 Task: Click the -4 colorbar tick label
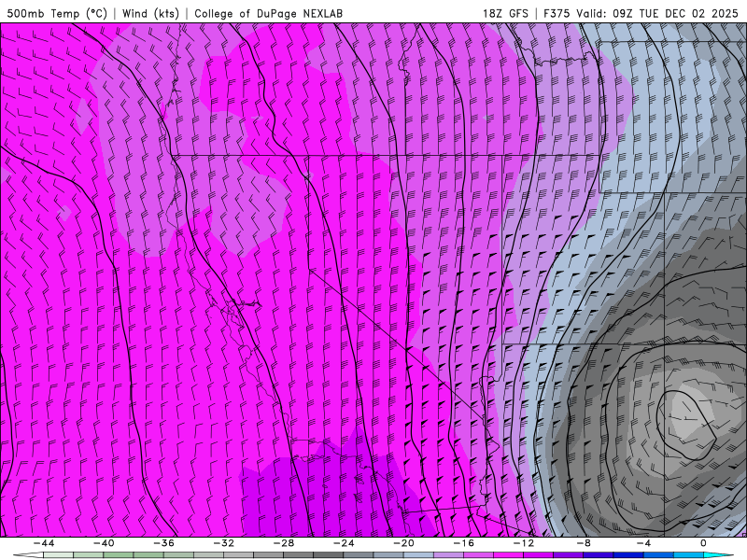pyautogui.click(x=644, y=543)
